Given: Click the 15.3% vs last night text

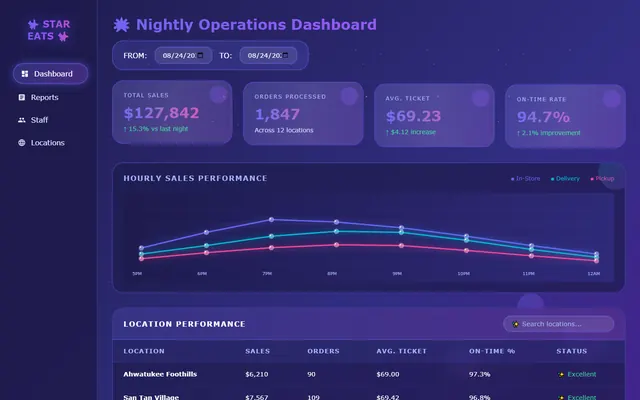Looking at the screenshot, I should pos(156,129).
